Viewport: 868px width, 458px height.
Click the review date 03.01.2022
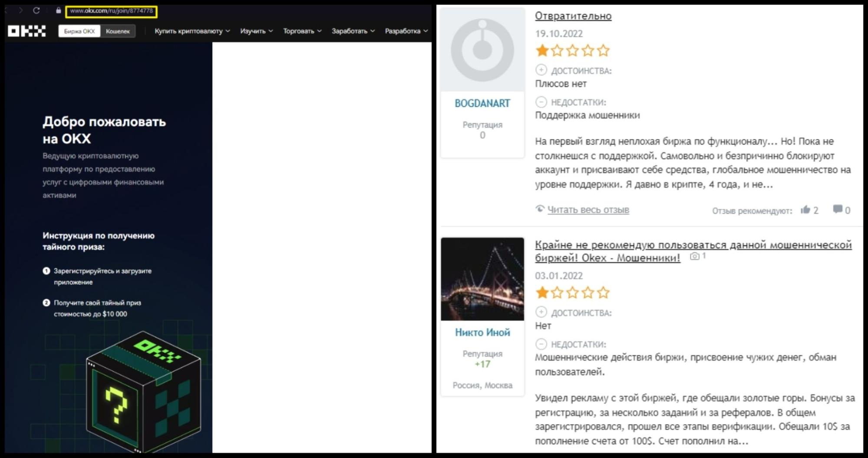559,276
